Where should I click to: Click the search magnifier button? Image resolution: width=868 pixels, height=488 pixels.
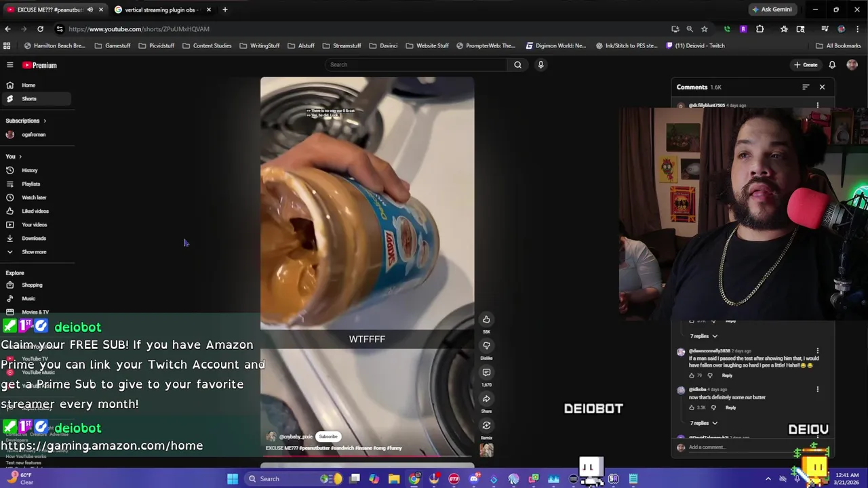[517, 64]
